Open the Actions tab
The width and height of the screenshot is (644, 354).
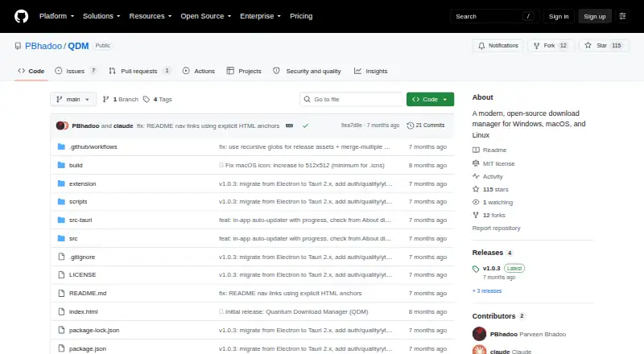coord(199,71)
